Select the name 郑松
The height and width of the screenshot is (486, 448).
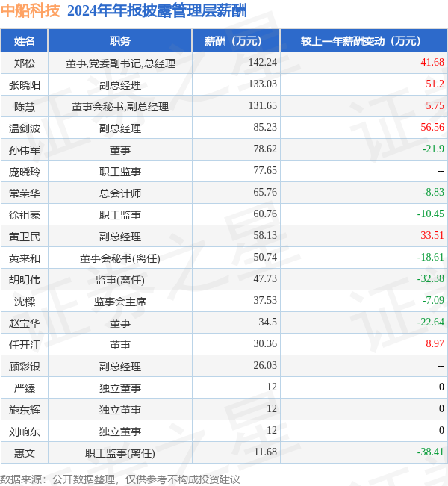pyautogui.click(x=25, y=63)
